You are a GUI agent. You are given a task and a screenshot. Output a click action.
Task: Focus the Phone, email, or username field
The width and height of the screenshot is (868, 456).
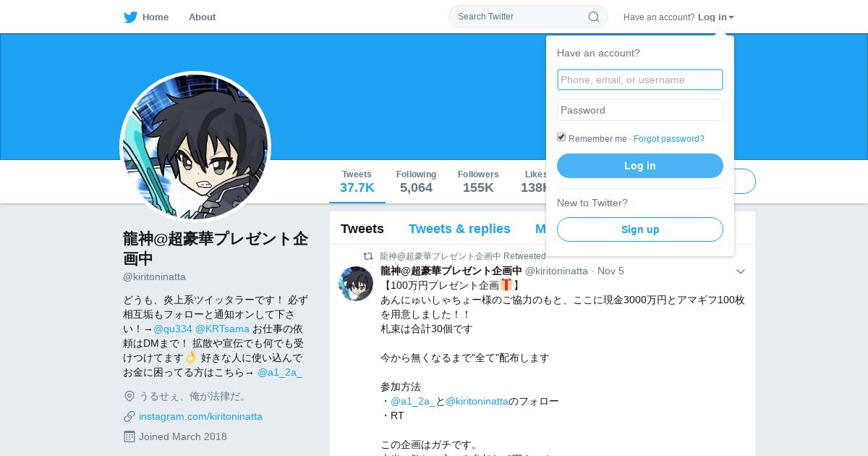tap(640, 80)
